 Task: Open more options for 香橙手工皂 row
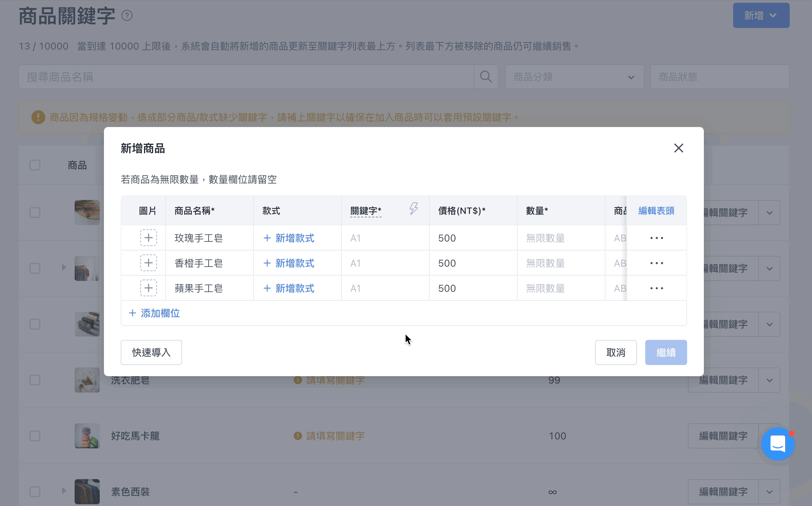pos(656,263)
